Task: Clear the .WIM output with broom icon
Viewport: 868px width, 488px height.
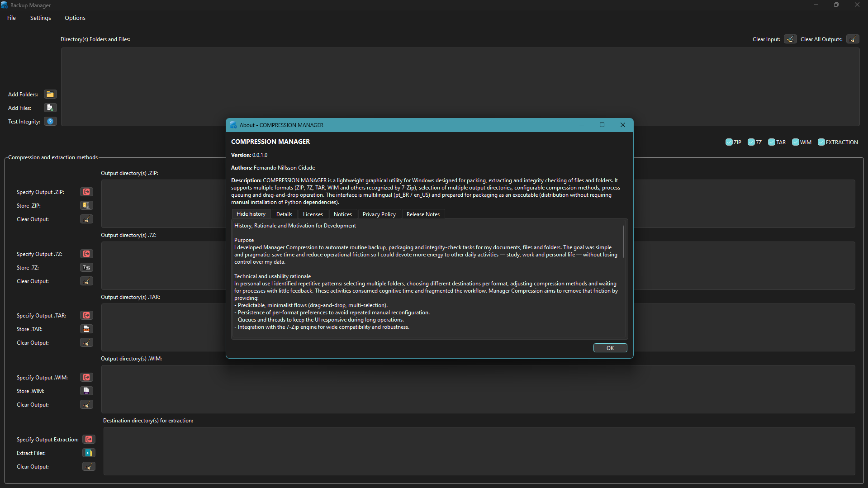Action: click(x=86, y=404)
